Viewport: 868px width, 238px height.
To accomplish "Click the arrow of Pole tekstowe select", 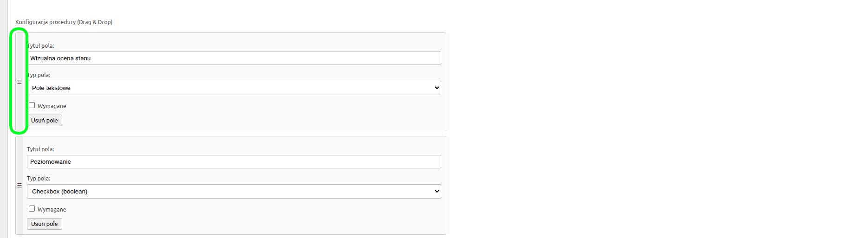I will 436,88.
